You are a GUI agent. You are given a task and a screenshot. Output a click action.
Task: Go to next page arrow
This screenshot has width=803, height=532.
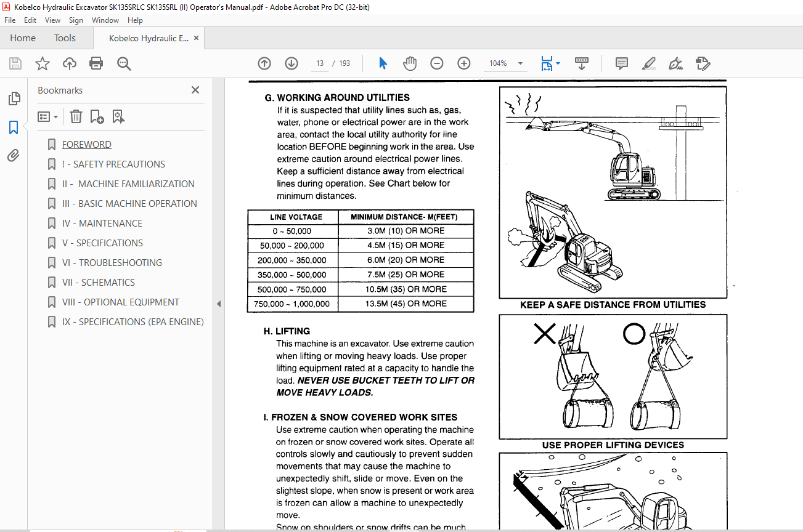[x=291, y=63]
